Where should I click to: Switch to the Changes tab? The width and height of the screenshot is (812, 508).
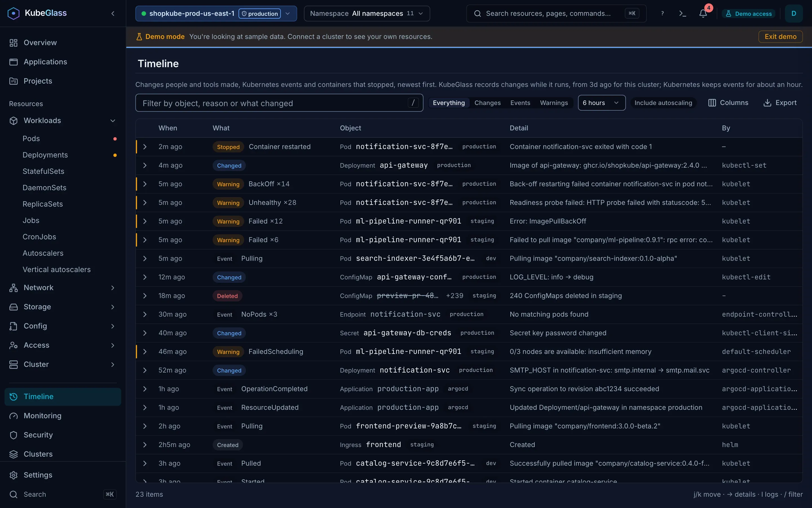tap(487, 103)
